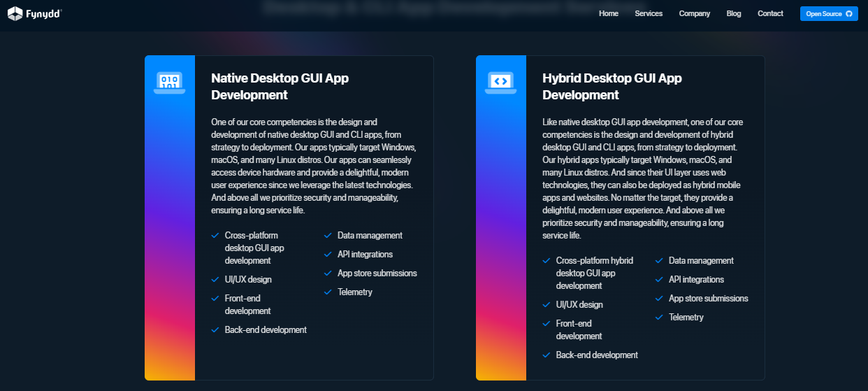Image resolution: width=868 pixels, height=391 pixels.
Task: Open the Blog link in navigation
Action: tap(734, 13)
